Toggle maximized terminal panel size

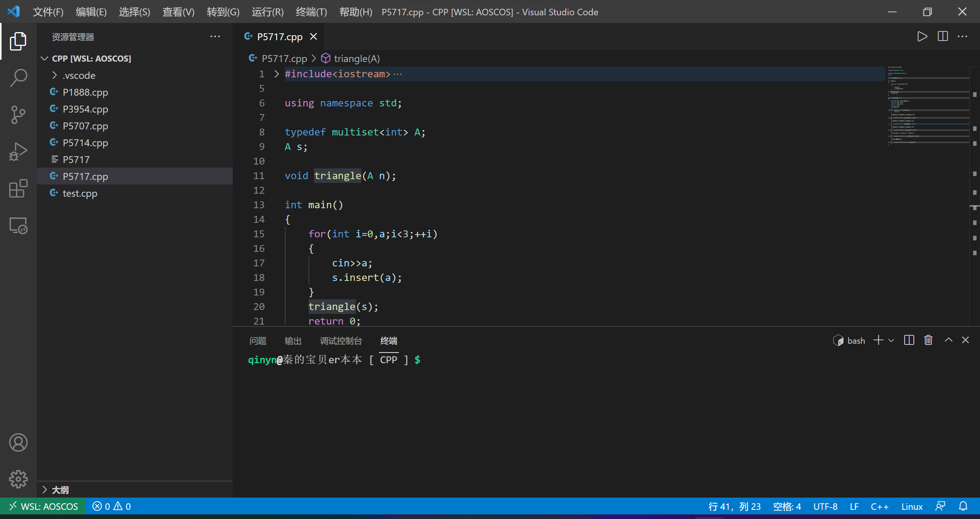948,340
